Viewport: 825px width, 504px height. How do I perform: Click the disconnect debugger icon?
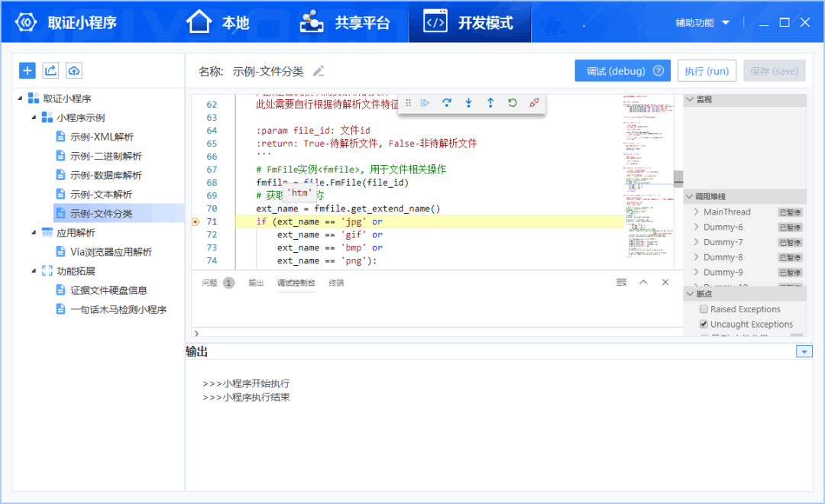coord(534,103)
